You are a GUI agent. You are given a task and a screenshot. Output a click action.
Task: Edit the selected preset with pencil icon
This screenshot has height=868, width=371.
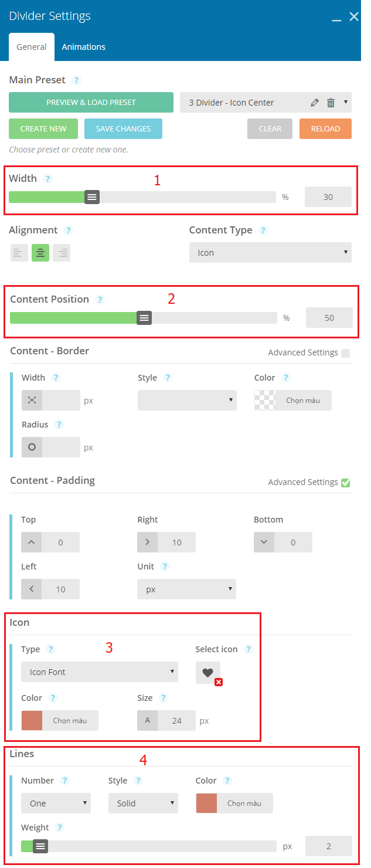click(x=315, y=103)
